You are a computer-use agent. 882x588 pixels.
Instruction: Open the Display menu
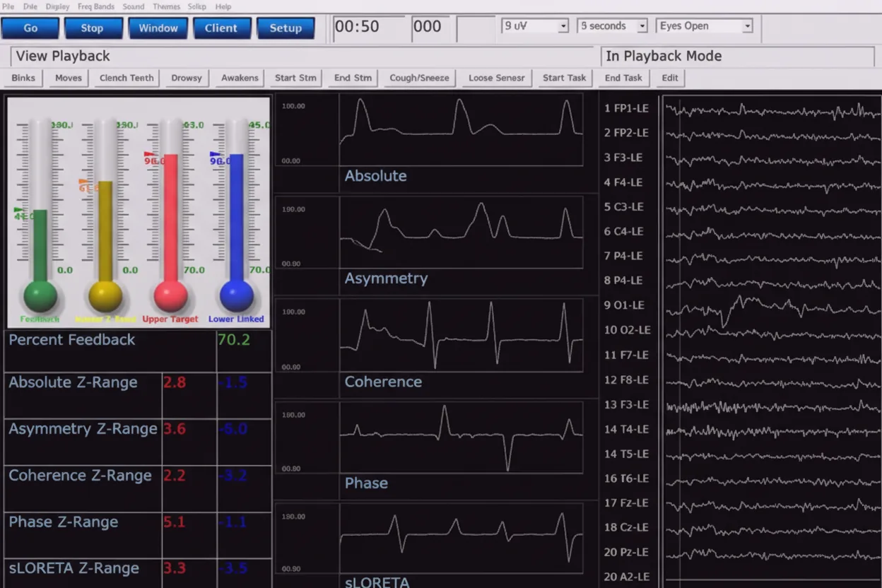57,6
